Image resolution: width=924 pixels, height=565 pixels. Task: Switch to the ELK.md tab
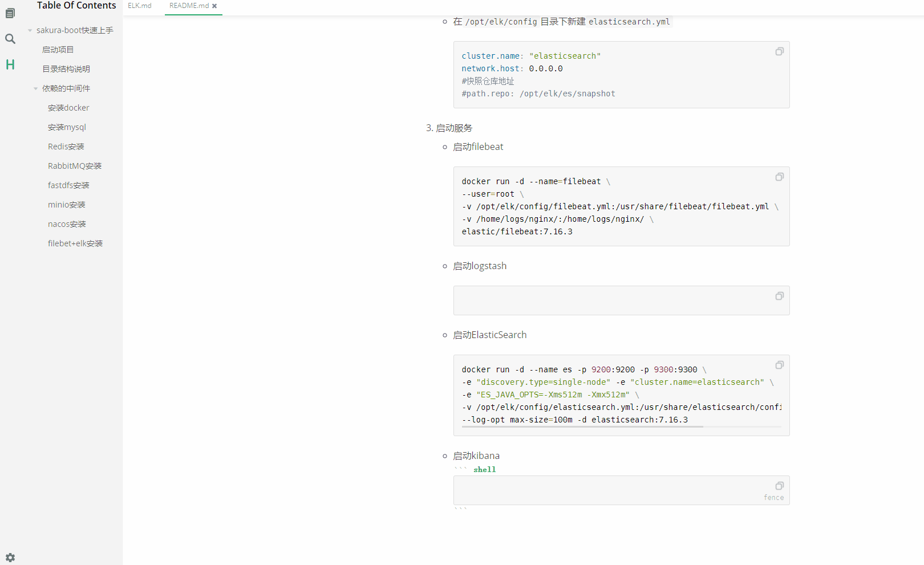pyautogui.click(x=140, y=6)
